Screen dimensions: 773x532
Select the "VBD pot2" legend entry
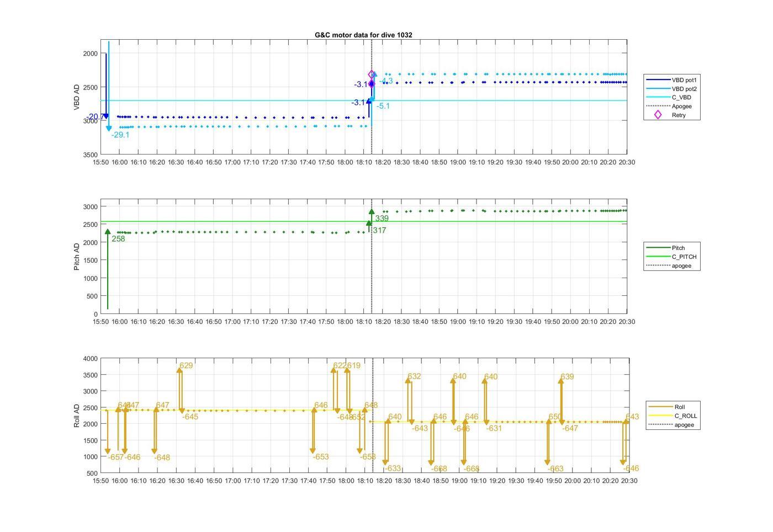tap(671, 89)
